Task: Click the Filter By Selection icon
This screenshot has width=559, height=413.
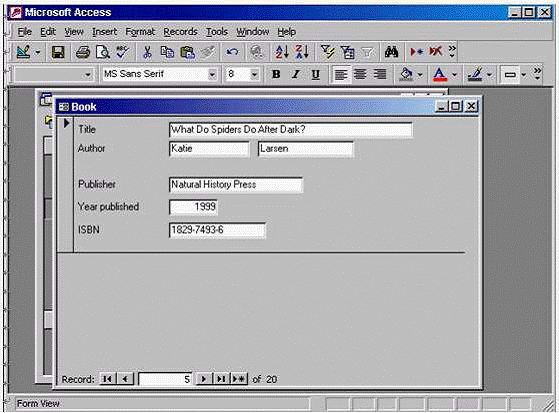Action: coord(327,52)
